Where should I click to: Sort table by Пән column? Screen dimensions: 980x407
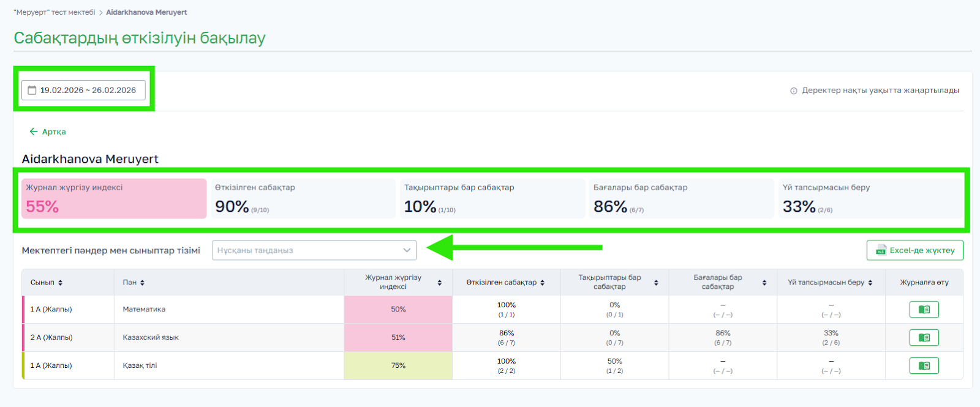(142, 283)
